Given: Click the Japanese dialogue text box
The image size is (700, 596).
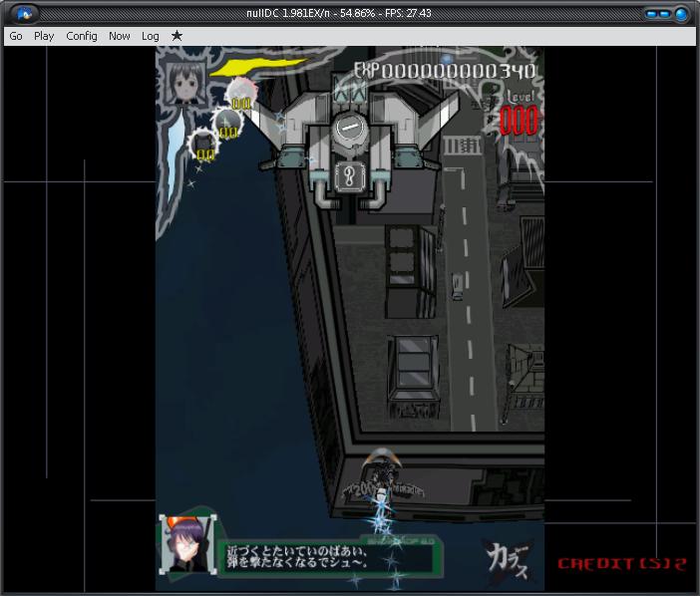Looking at the screenshot, I should point(328,558).
